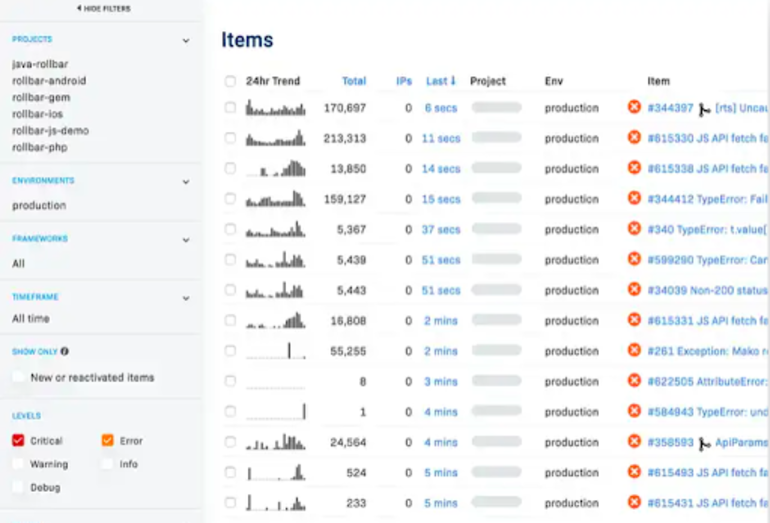Check the row checkbox for item #344412

[230, 198]
